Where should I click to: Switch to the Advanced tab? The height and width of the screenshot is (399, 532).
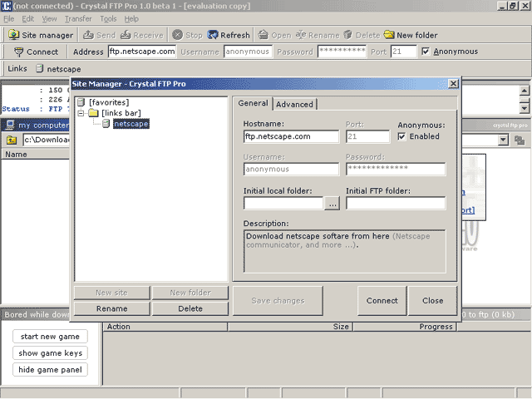tap(294, 104)
